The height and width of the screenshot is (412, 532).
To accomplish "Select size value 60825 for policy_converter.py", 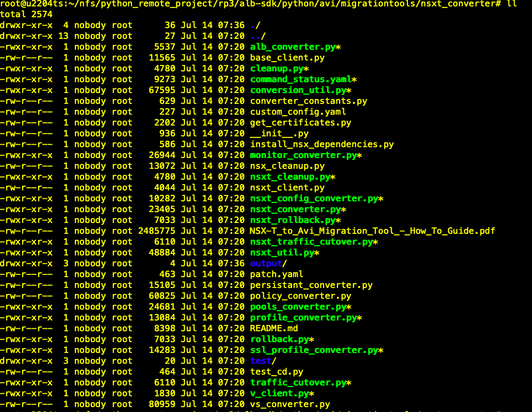I will (162, 296).
